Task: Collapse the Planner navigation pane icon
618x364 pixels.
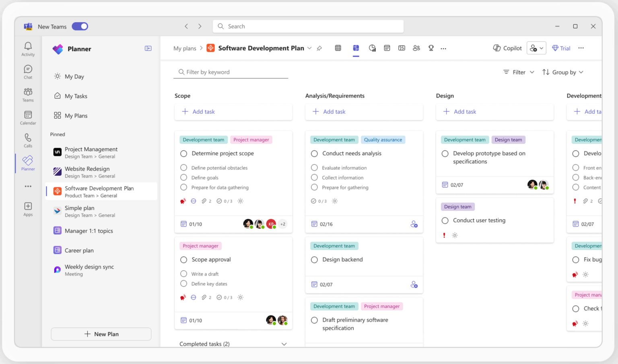Action: [148, 48]
